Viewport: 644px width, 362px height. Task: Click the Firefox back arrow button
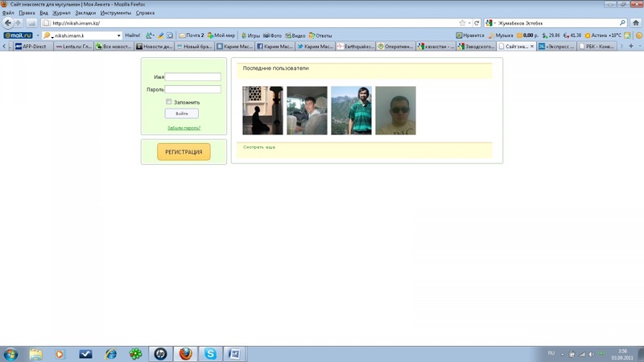point(8,23)
